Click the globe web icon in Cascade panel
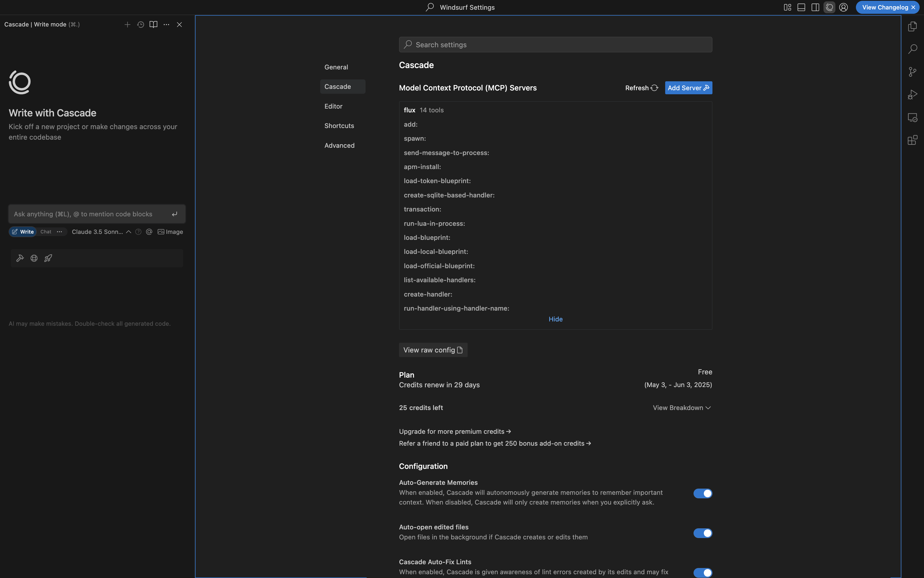The width and height of the screenshot is (924, 578). coord(34,258)
